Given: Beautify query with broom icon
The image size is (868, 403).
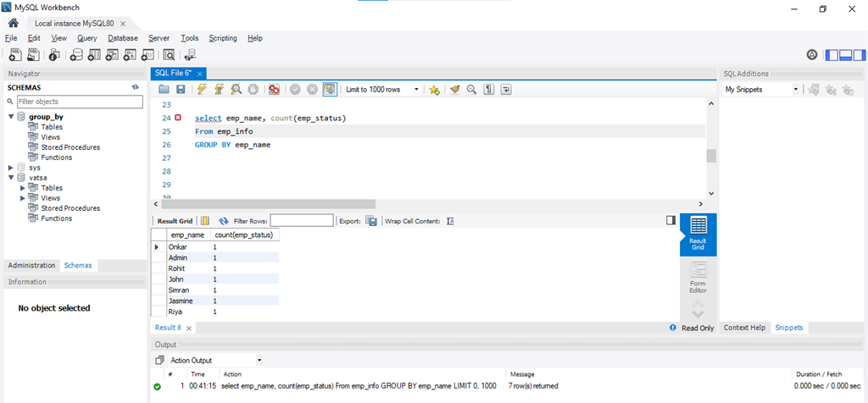Looking at the screenshot, I should [x=455, y=89].
